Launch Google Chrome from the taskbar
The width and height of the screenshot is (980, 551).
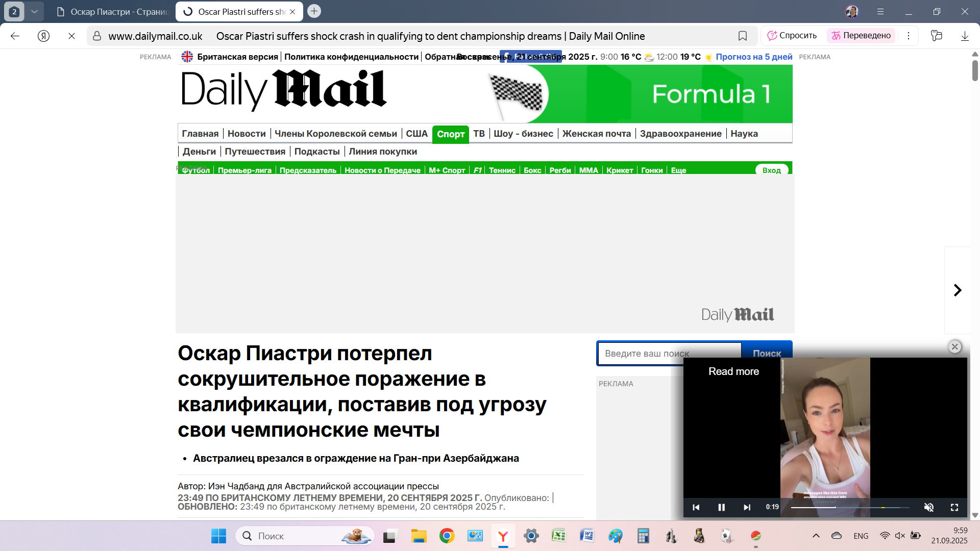tap(447, 536)
